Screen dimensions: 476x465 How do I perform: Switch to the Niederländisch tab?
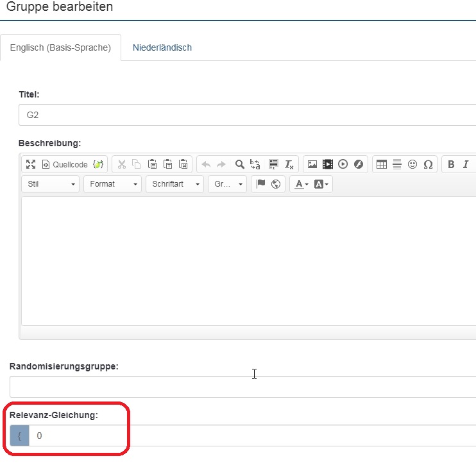click(x=162, y=47)
